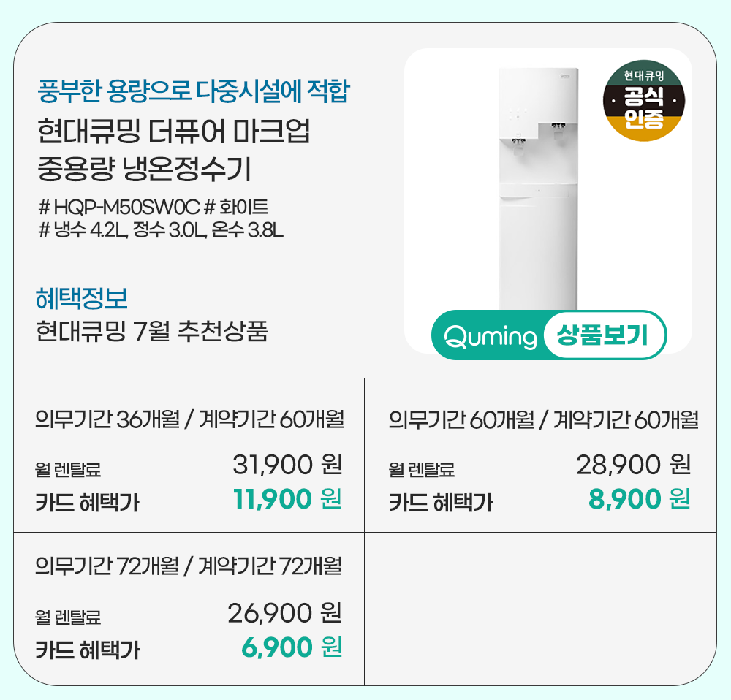Choose the 의무기간 72개월 / 계약기간 72개월 plan

tap(189, 566)
